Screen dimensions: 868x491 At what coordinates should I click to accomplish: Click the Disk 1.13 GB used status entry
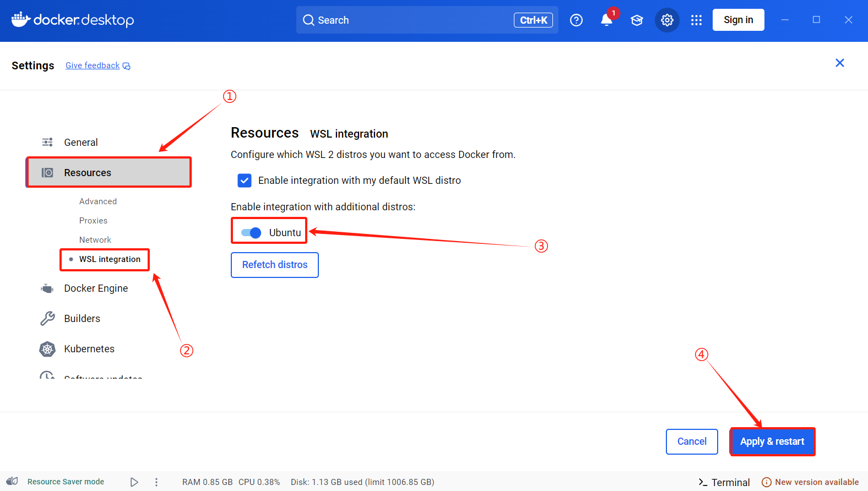click(x=362, y=482)
